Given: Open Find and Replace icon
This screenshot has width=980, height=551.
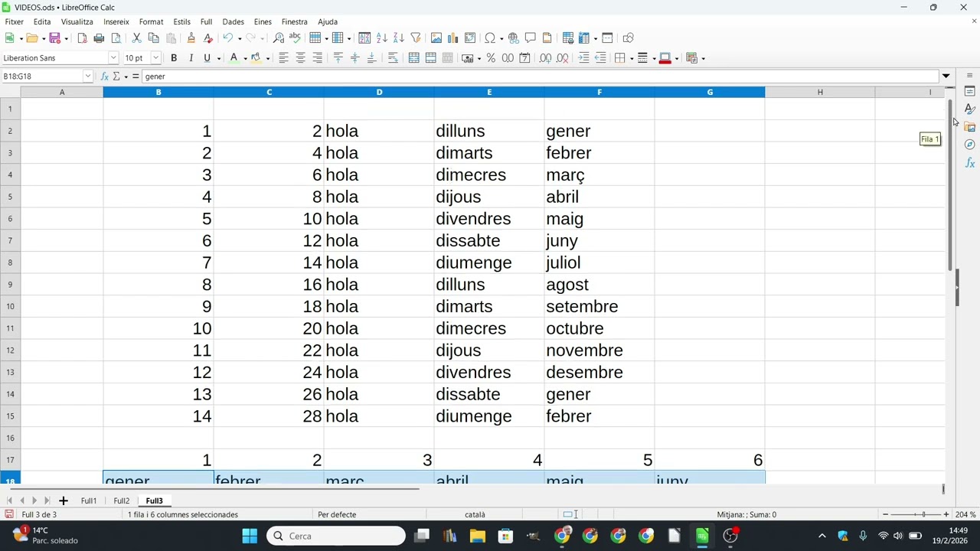Looking at the screenshot, I should point(278,37).
